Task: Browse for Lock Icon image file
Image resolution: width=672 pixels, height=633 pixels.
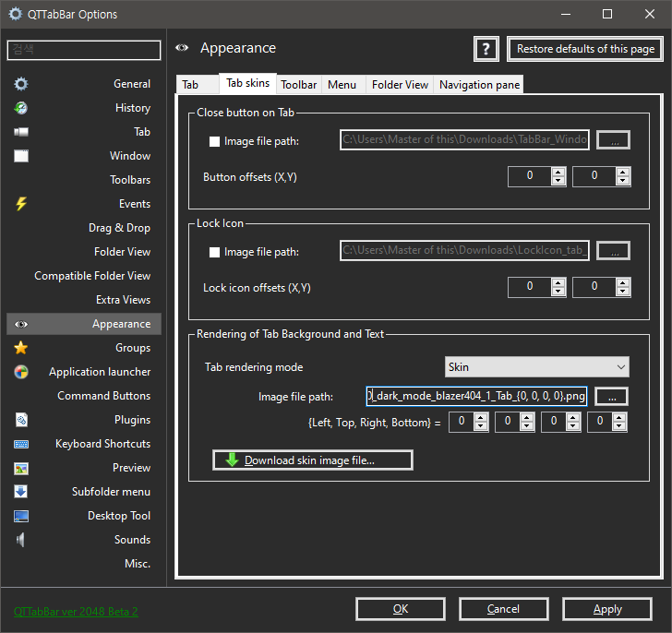Action: click(x=614, y=251)
